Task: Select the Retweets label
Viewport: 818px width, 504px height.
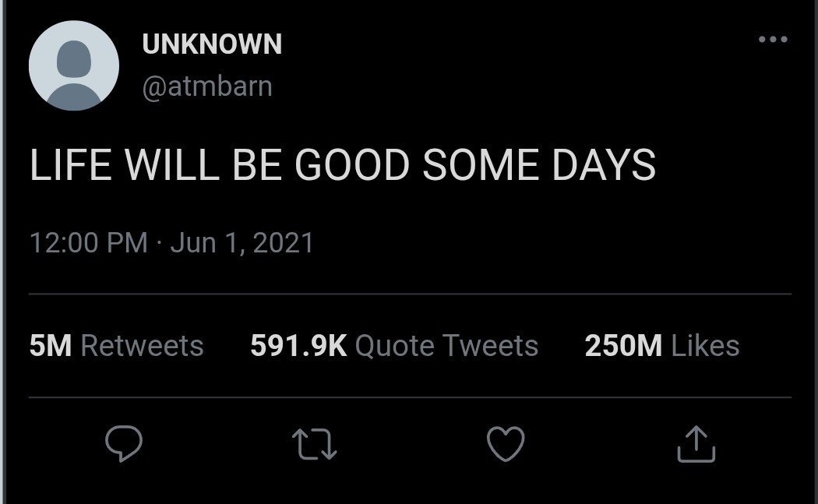Action: [142, 345]
